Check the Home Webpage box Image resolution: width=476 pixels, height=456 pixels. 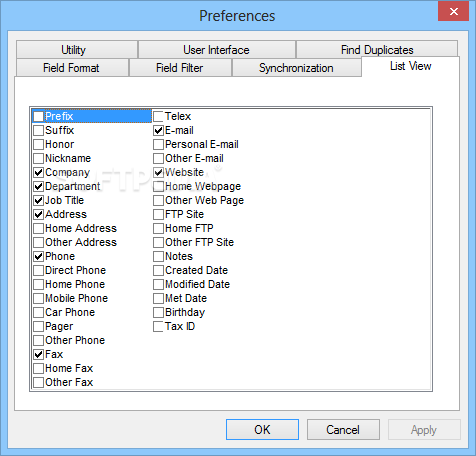(x=158, y=186)
